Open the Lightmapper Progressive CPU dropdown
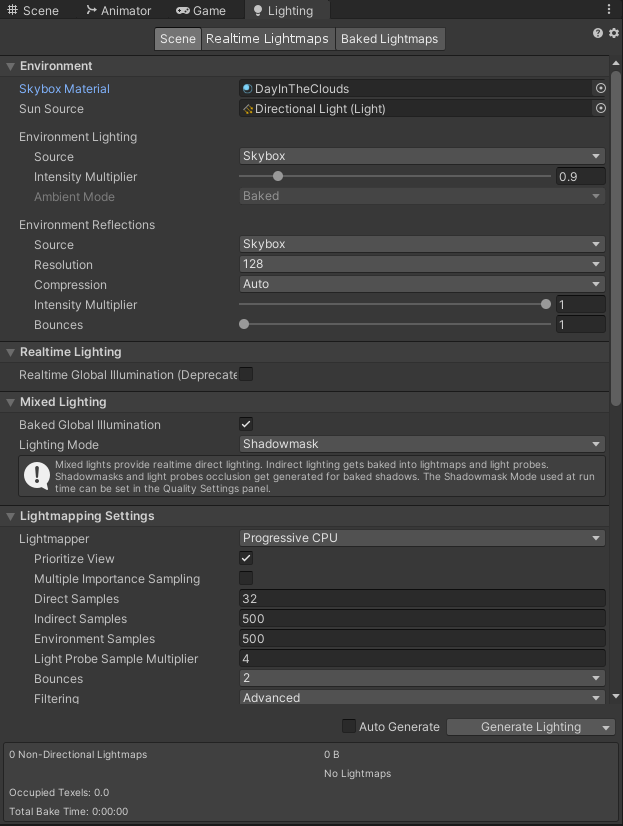This screenshot has height=826, width=623. click(422, 538)
